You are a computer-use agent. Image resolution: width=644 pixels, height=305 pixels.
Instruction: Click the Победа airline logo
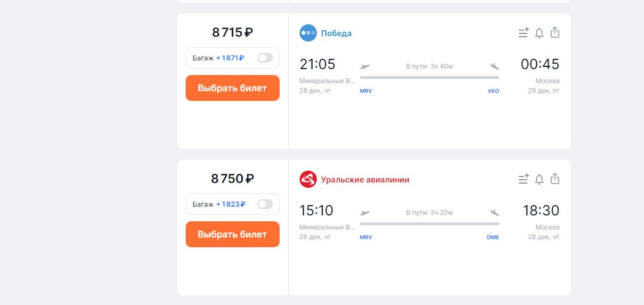click(x=308, y=33)
